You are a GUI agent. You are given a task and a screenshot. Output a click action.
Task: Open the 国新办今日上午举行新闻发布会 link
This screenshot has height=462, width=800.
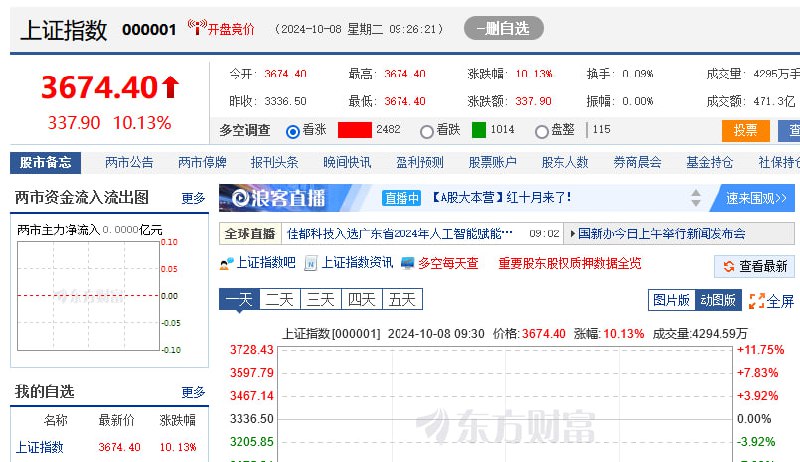(661, 234)
